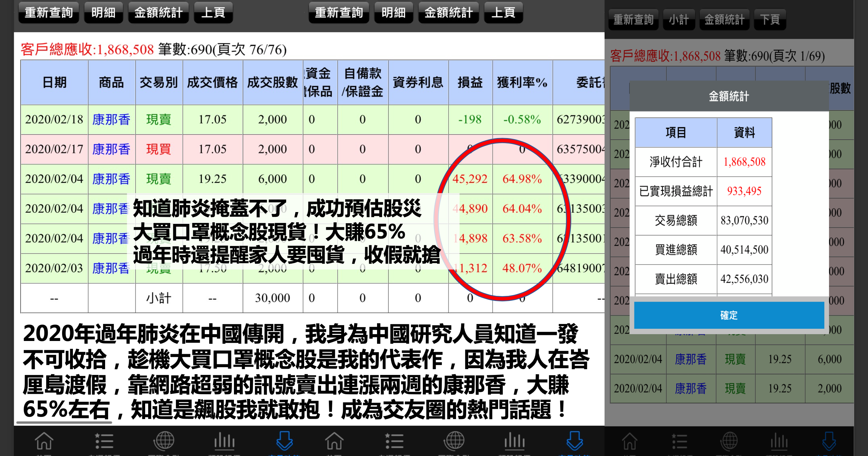Select the 64.98% profit rate cell
The height and width of the screenshot is (456, 868).
[522, 179]
